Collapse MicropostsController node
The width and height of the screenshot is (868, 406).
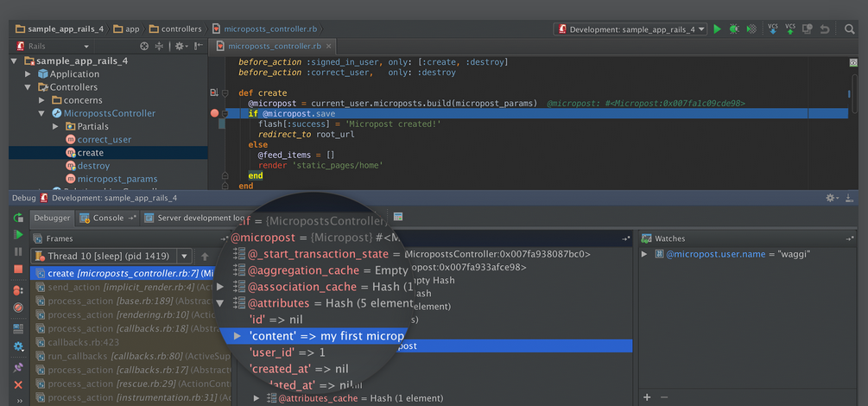(x=41, y=113)
